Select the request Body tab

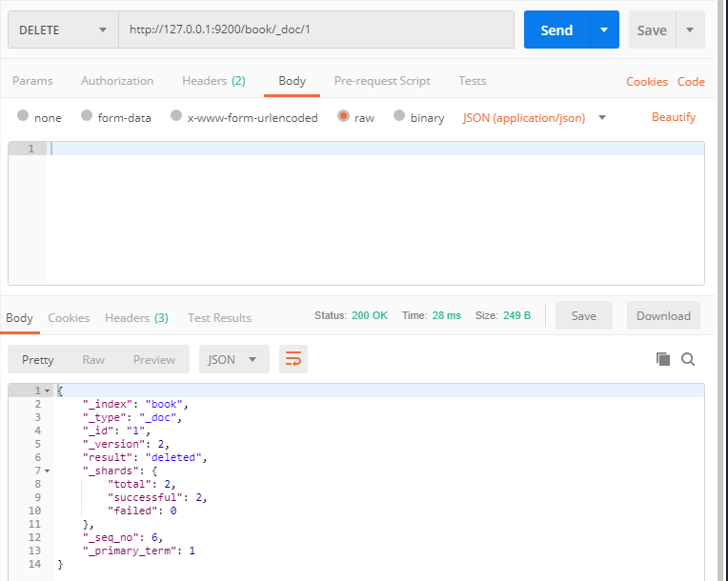point(292,81)
